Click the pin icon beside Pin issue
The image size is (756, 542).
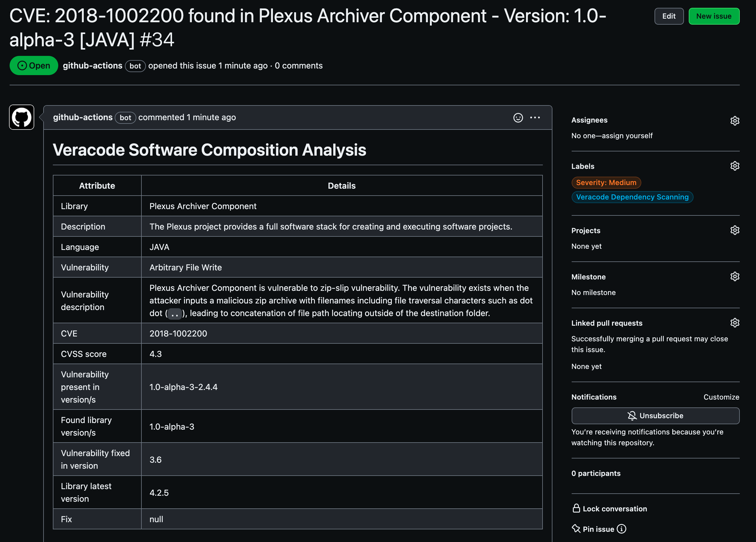pyautogui.click(x=576, y=529)
